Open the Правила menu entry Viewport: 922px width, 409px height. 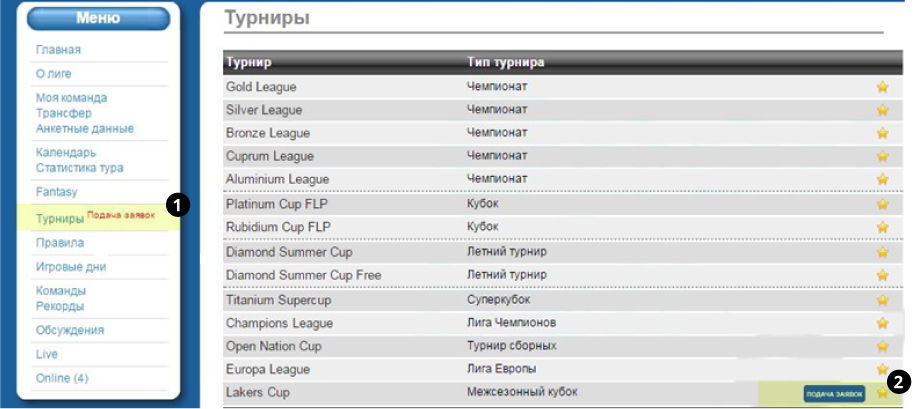coord(60,243)
